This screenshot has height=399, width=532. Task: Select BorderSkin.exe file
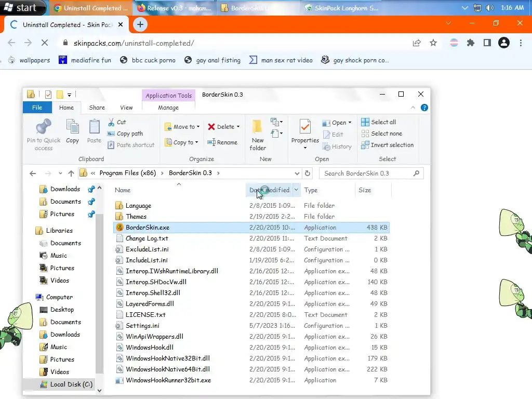pyautogui.click(x=251, y=228)
